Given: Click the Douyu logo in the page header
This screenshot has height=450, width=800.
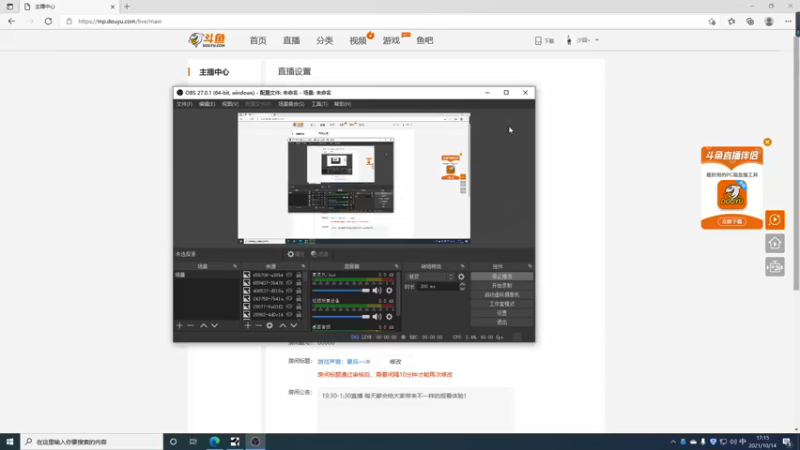Looking at the screenshot, I should [207, 40].
